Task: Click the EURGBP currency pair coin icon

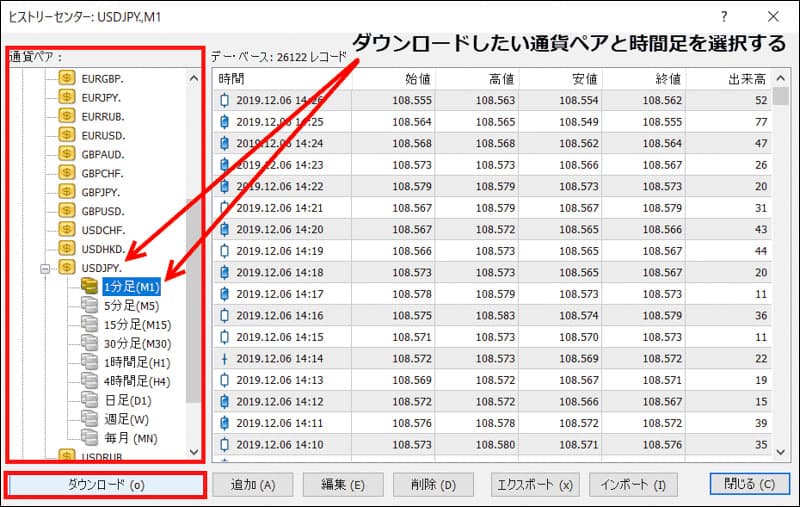Action: coord(67,77)
